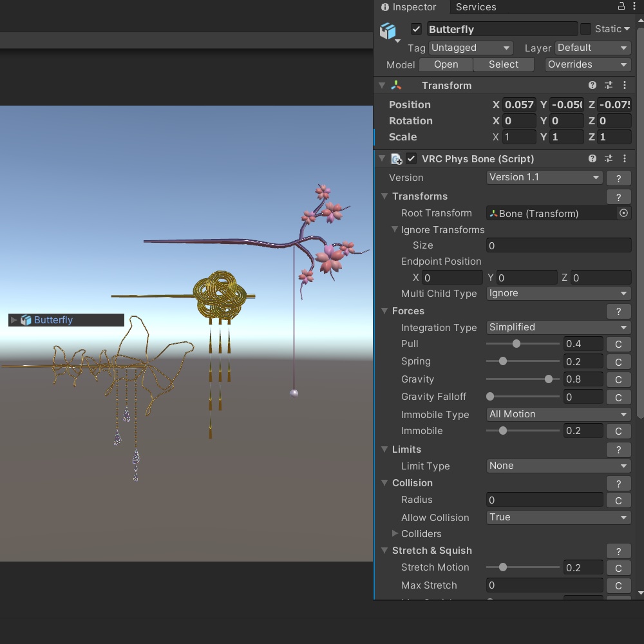Screen dimensions: 644x644
Task: Click the Root Transform Bone field
Action: pyautogui.click(x=553, y=213)
